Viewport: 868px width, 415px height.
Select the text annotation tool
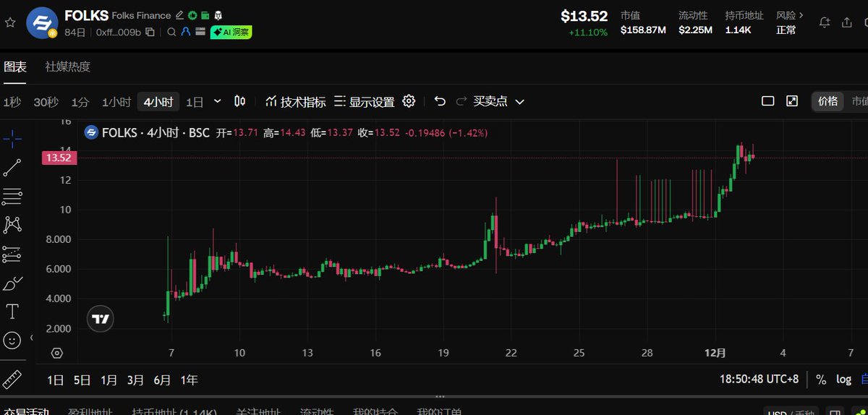click(12, 312)
